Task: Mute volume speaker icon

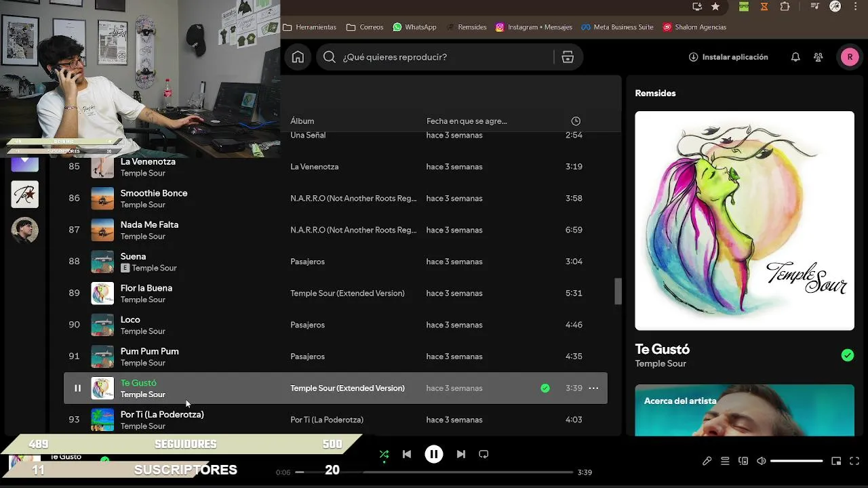Action: point(762,461)
